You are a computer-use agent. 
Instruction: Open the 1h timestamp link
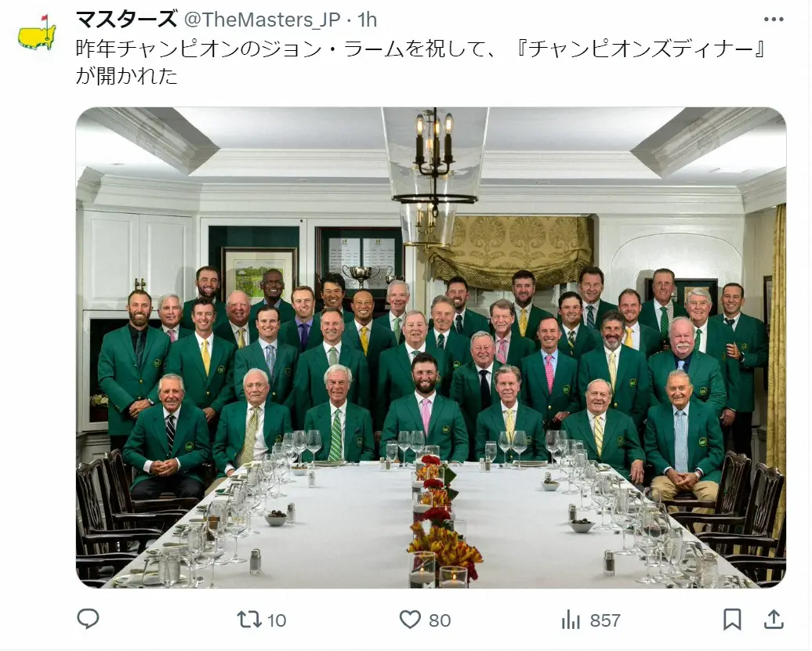367,20
